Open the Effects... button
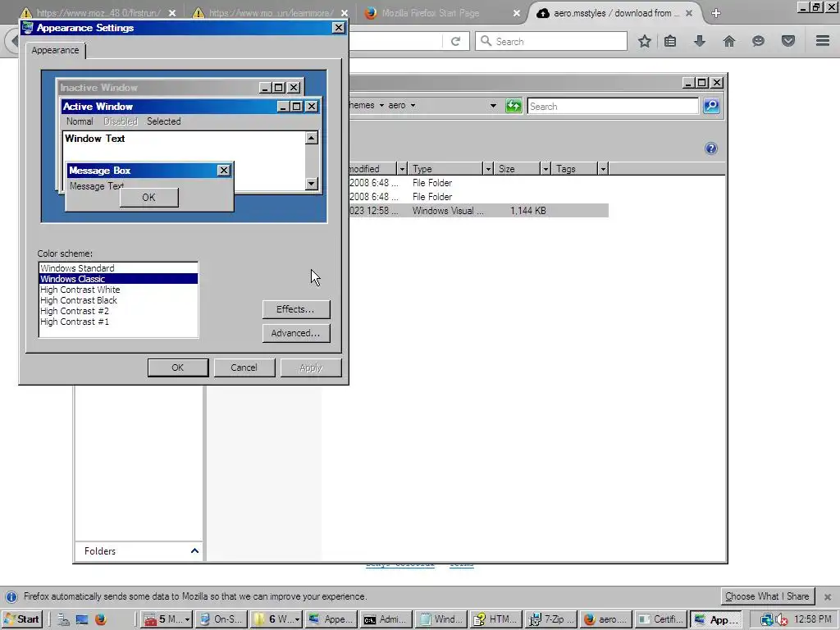 point(295,309)
